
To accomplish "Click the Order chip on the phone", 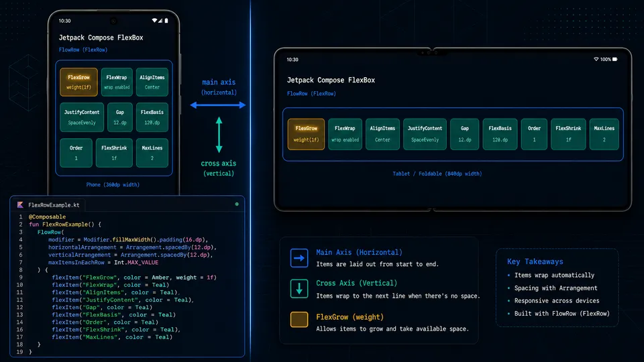I will (76, 153).
